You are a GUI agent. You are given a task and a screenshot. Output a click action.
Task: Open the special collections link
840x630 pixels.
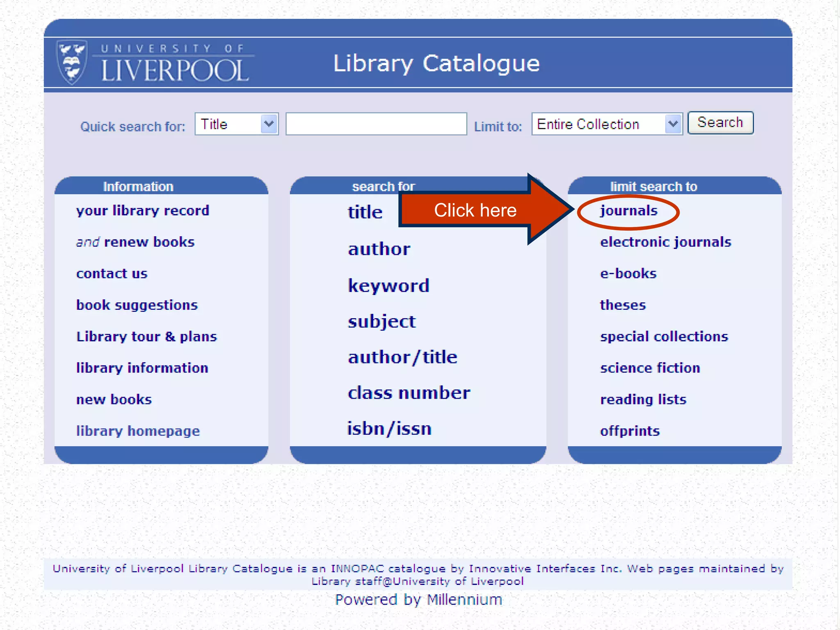click(x=664, y=337)
